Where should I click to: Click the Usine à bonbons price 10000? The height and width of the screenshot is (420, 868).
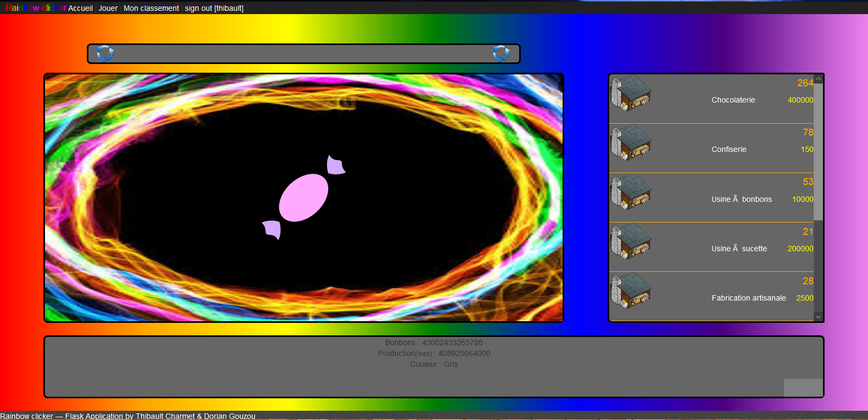coord(803,199)
